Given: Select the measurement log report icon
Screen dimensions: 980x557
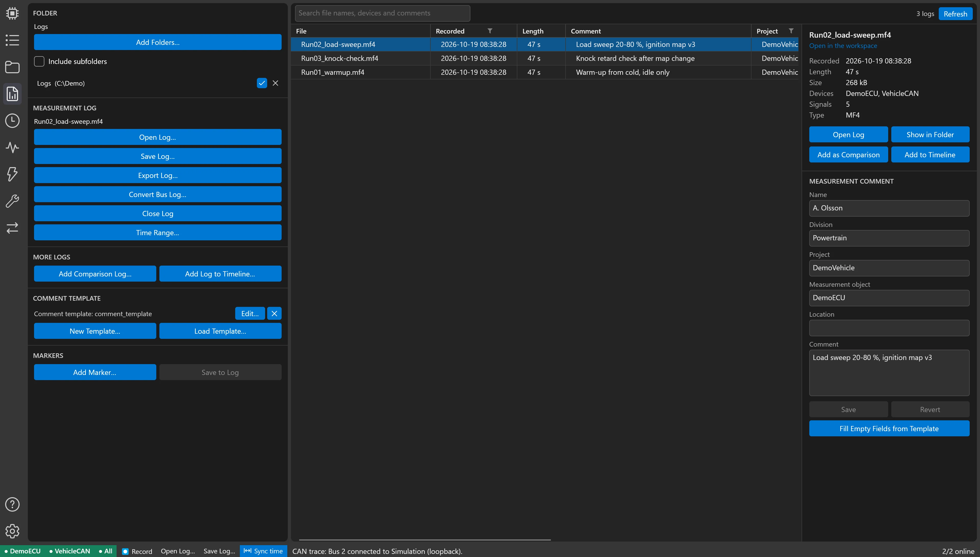Looking at the screenshot, I should pos(12,94).
